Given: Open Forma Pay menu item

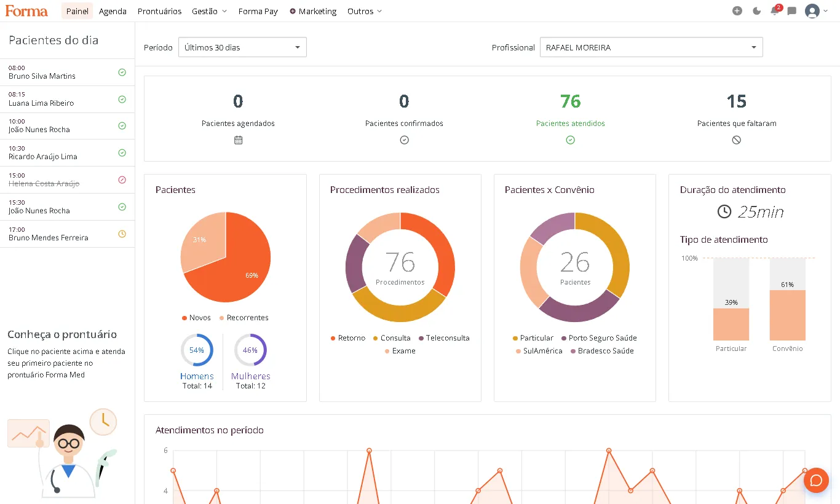Looking at the screenshot, I should 258,11.
